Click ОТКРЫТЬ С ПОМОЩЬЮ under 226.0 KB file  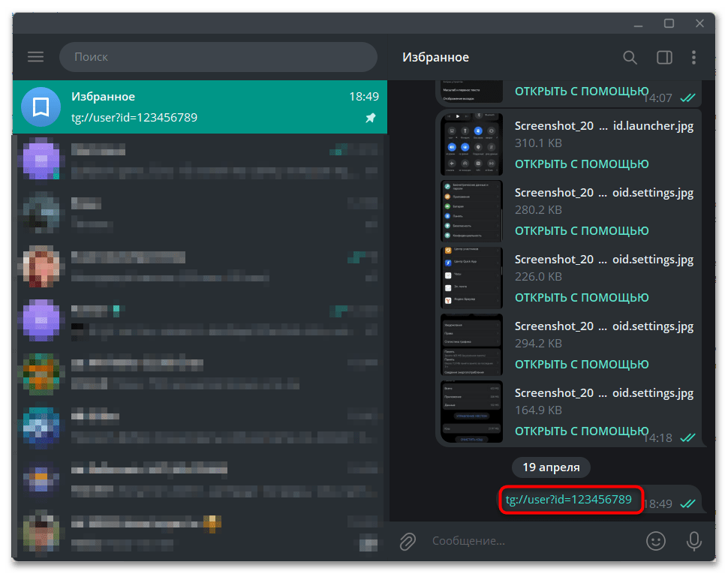click(x=582, y=298)
